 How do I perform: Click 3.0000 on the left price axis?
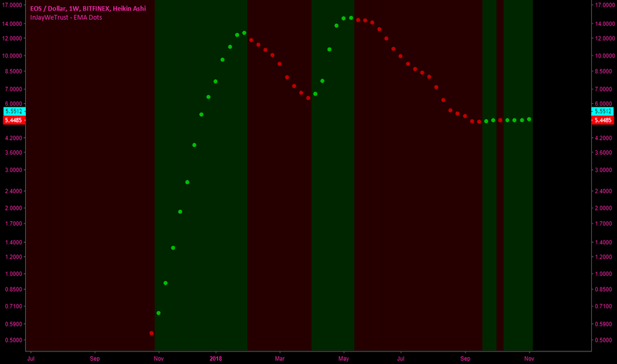pyautogui.click(x=13, y=170)
